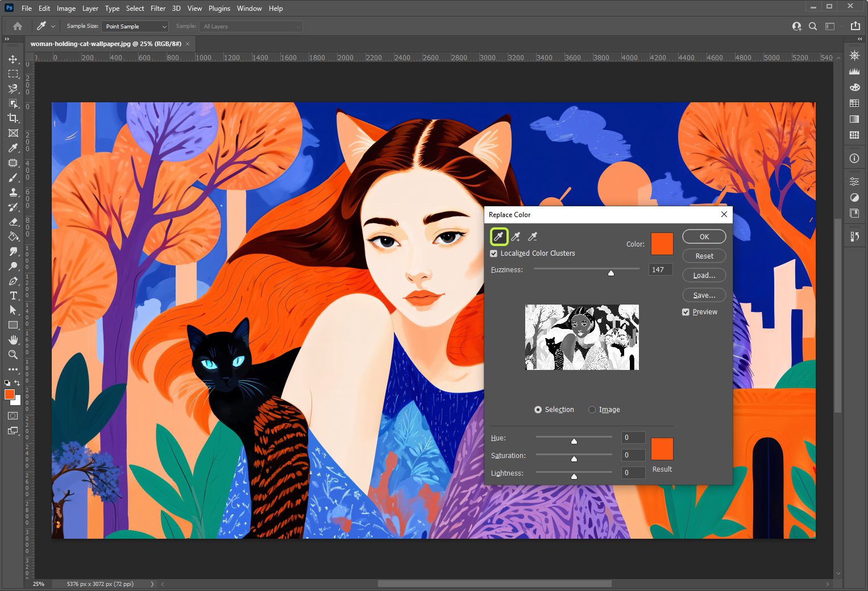This screenshot has width=868, height=591.
Task: Select the Lasso tool
Action: coord(13,89)
